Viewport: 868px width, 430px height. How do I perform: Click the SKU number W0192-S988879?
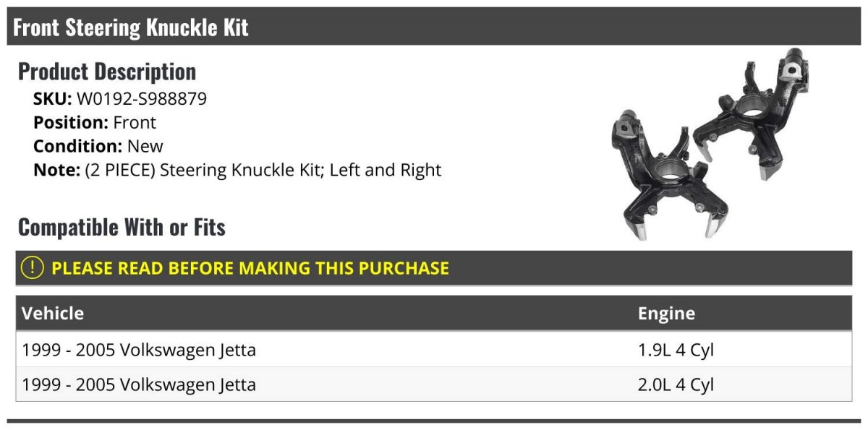tap(142, 99)
